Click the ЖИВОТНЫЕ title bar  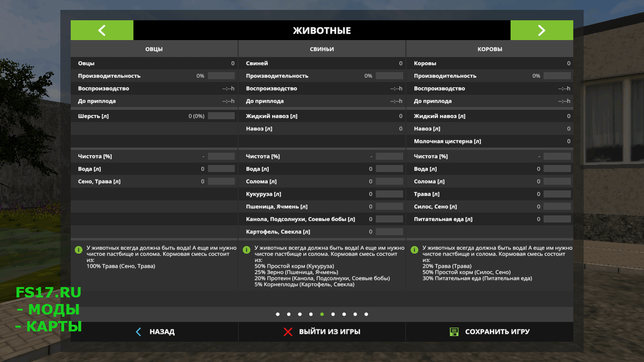pos(322,30)
